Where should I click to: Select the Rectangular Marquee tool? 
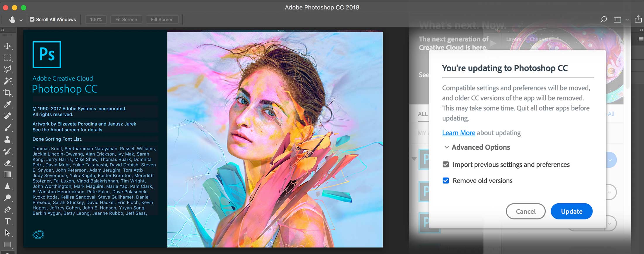tap(7, 58)
